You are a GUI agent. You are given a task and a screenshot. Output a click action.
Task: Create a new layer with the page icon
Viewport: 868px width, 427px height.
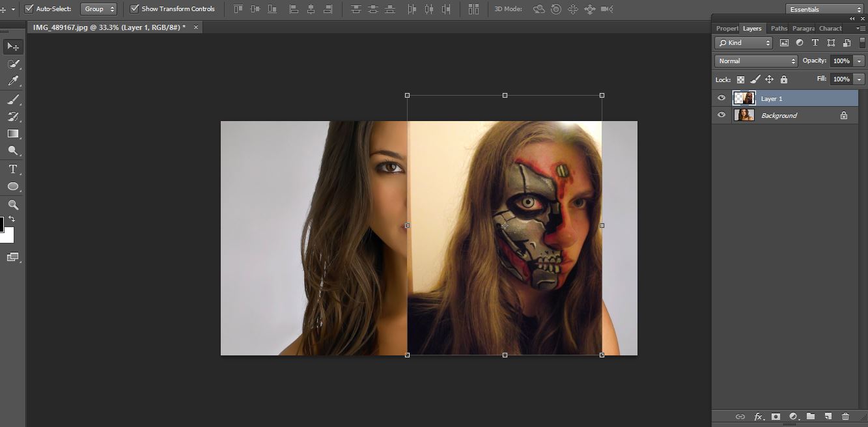pyautogui.click(x=828, y=417)
